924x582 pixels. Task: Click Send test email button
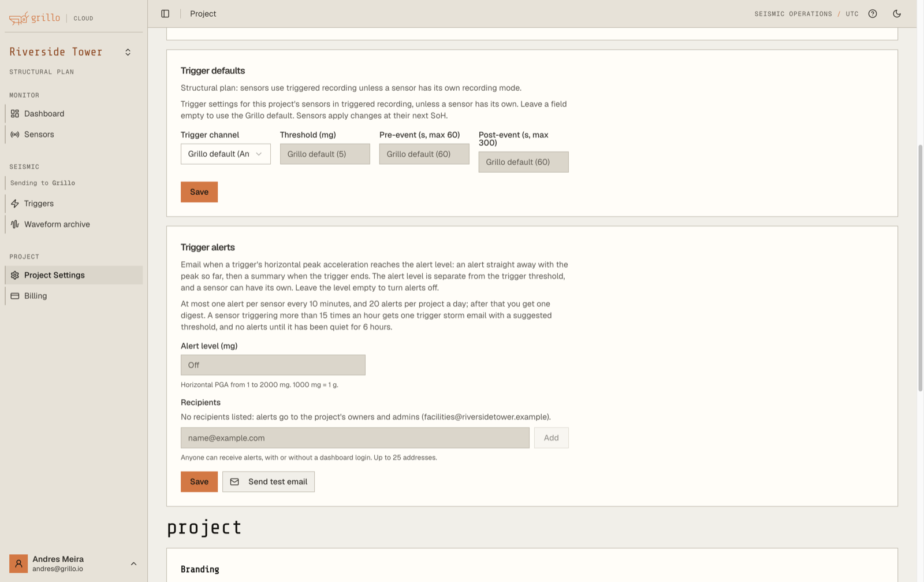(269, 481)
